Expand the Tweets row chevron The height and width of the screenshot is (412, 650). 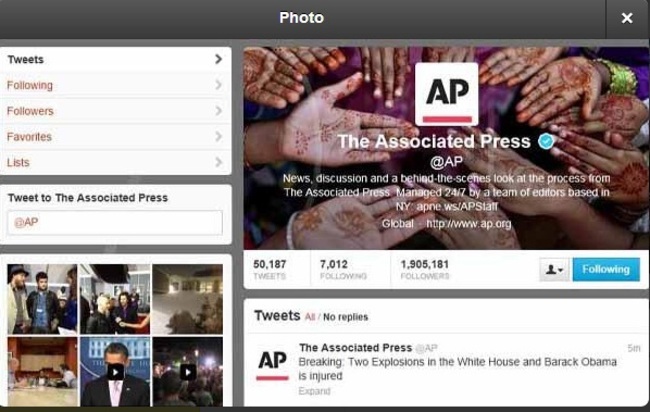coord(218,59)
